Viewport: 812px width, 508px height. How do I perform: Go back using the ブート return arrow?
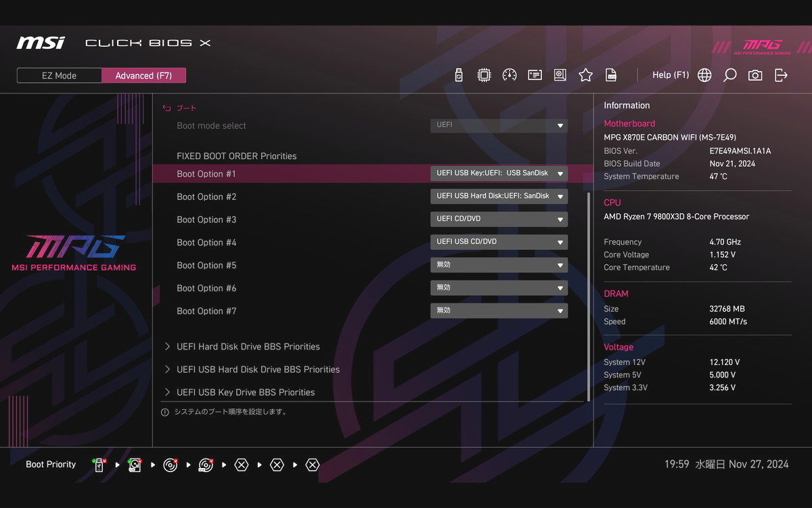pyautogui.click(x=166, y=108)
